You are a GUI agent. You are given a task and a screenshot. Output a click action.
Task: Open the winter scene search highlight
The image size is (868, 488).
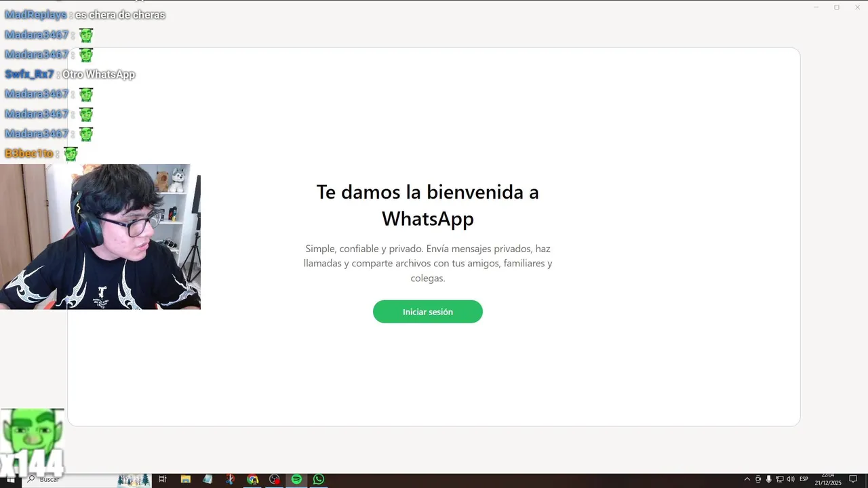pyautogui.click(x=134, y=479)
